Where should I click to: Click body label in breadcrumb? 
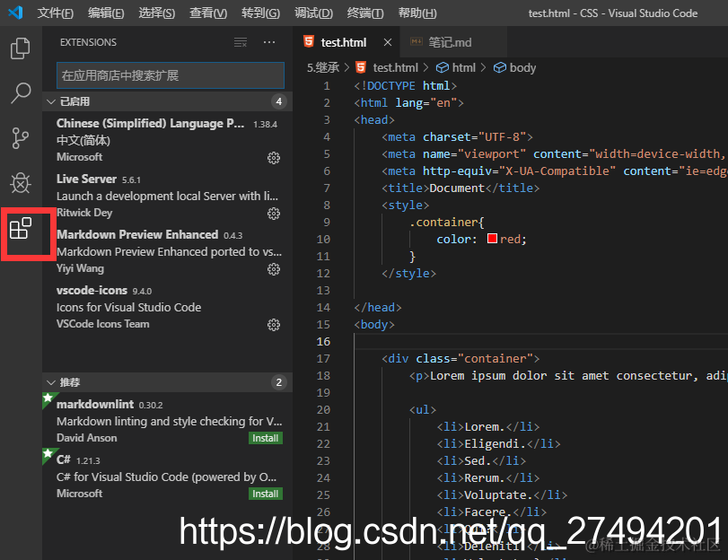522,68
